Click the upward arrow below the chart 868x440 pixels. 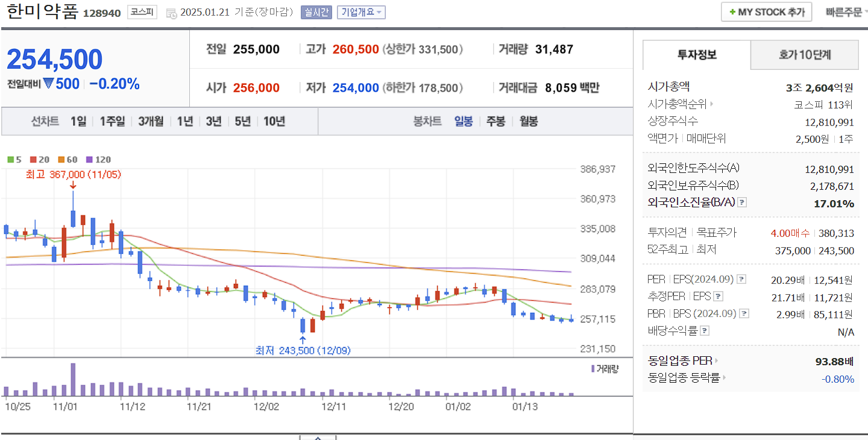318,438
